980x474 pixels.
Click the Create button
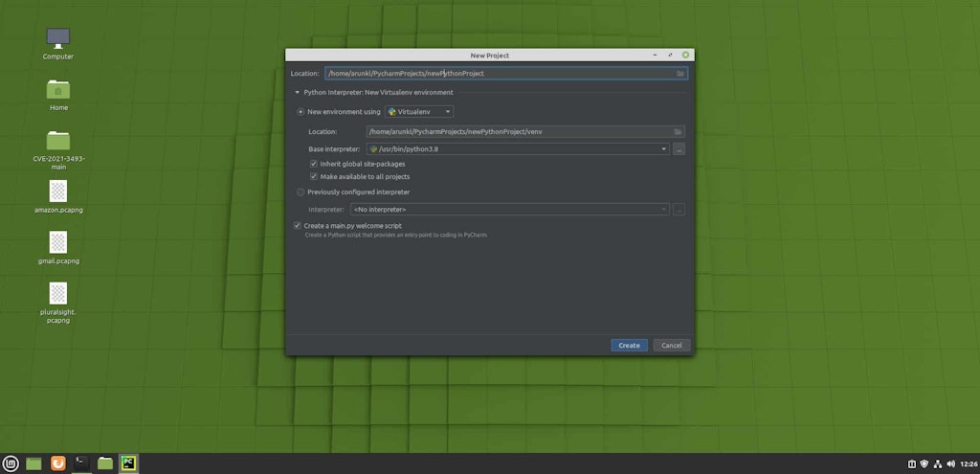click(629, 345)
